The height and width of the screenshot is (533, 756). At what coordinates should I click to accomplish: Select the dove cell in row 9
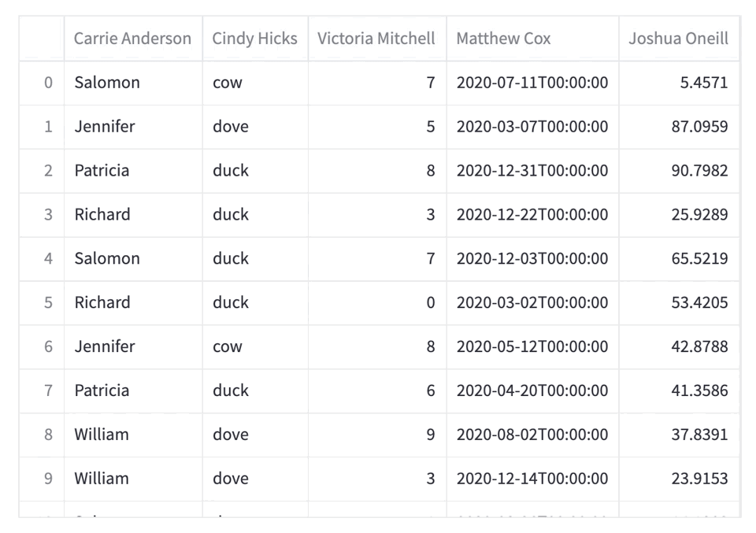(255, 479)
